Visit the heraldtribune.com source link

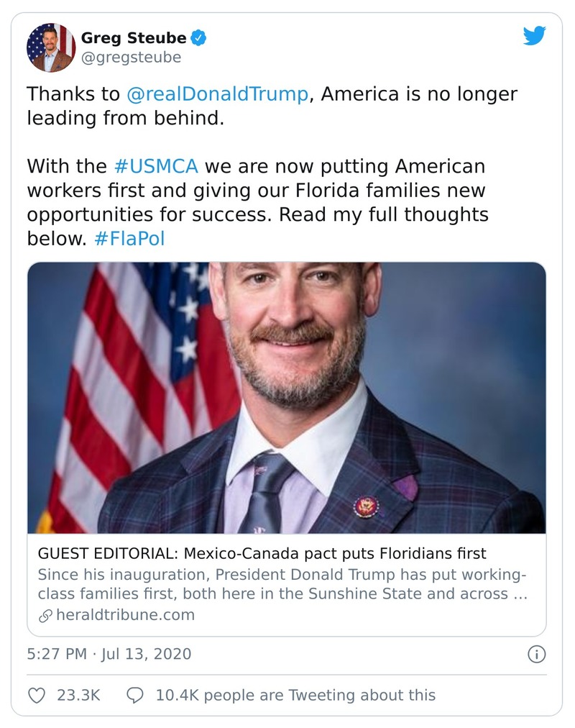click(125, 615)
